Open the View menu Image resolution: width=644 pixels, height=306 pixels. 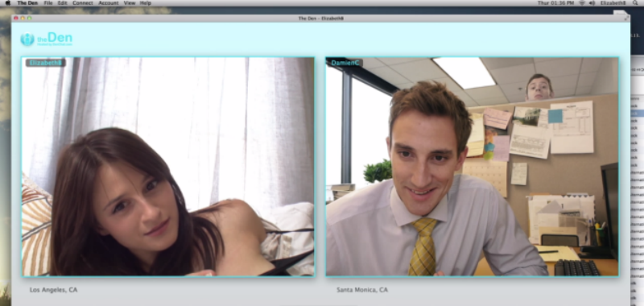click(x=130, y=3)
